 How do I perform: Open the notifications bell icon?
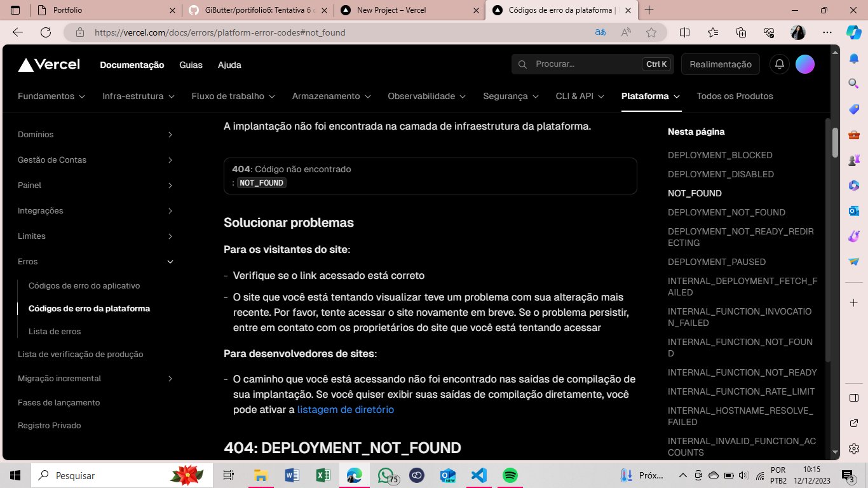coord(780,64)
